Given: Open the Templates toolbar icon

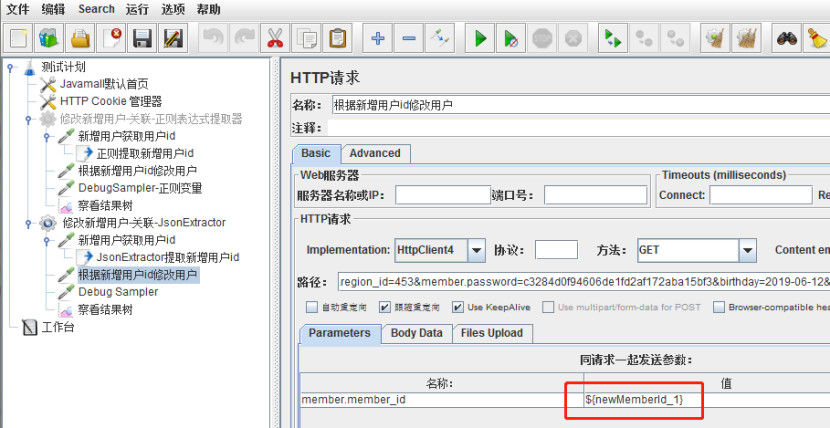Looking at the screenshot, I should pyautogui.click(x=50, y=38).
